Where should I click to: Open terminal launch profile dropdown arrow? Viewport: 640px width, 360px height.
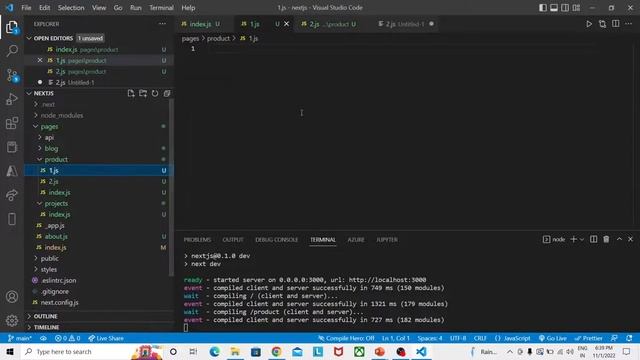click(582, 240)
